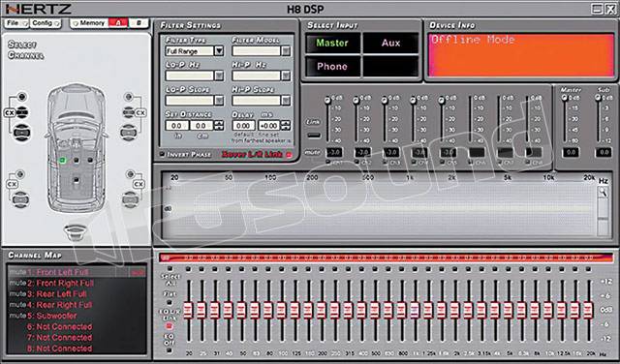Screen dimensions: 620x364
Task: Click the Memory button
Action: (89, 23)
